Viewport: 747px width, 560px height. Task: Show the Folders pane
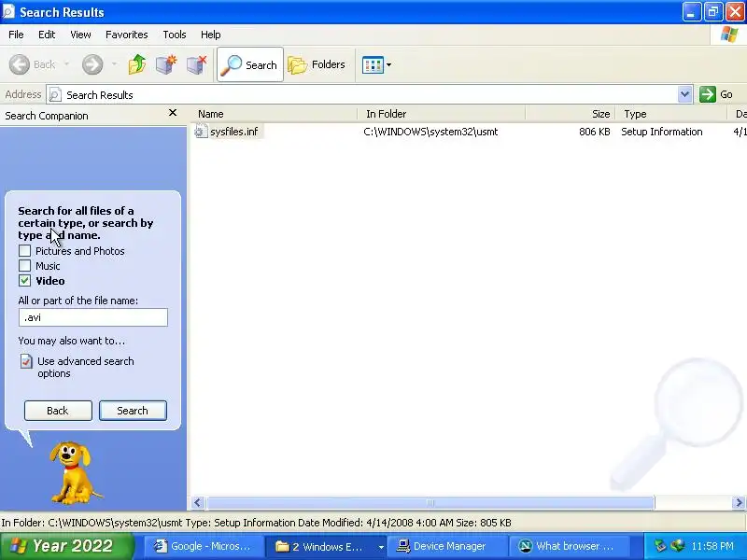click(x=317, y=64)
